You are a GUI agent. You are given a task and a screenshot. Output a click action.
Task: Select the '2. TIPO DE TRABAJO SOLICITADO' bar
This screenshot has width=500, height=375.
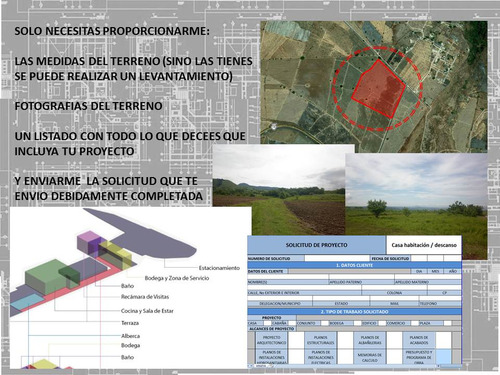coord(355,312)
